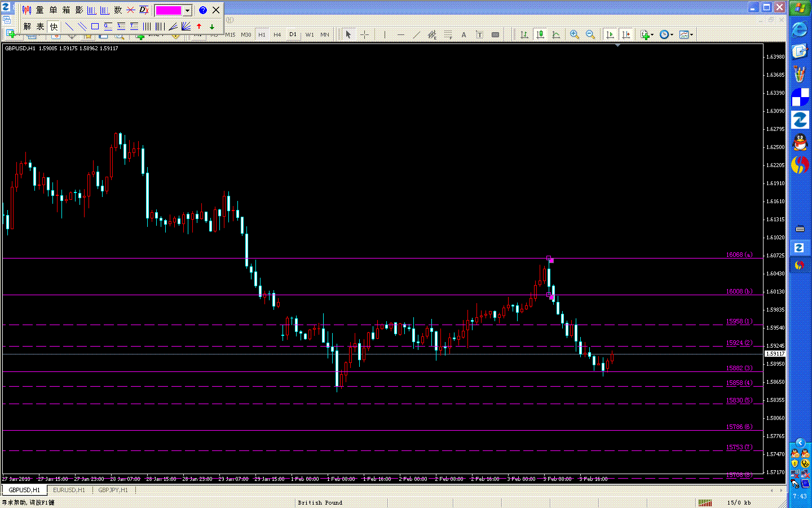
Task: Click the 箱 button in the floating toolbar
Action: [66, 10]
